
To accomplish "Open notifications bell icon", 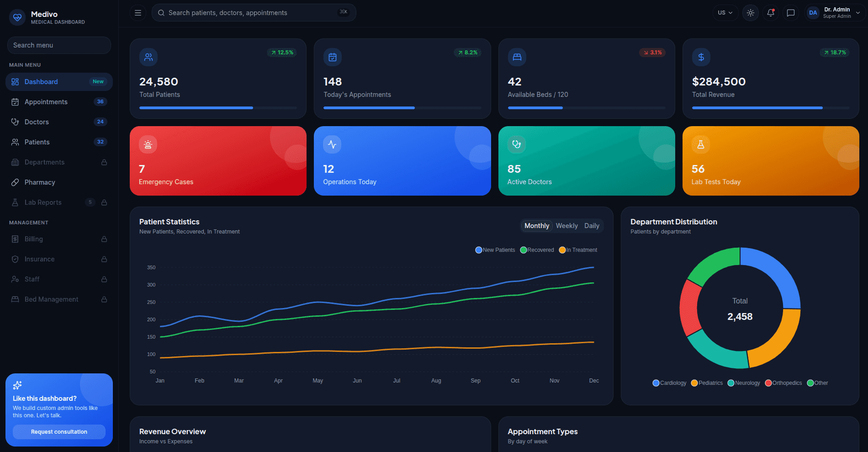I will click(x=771, y=13).
